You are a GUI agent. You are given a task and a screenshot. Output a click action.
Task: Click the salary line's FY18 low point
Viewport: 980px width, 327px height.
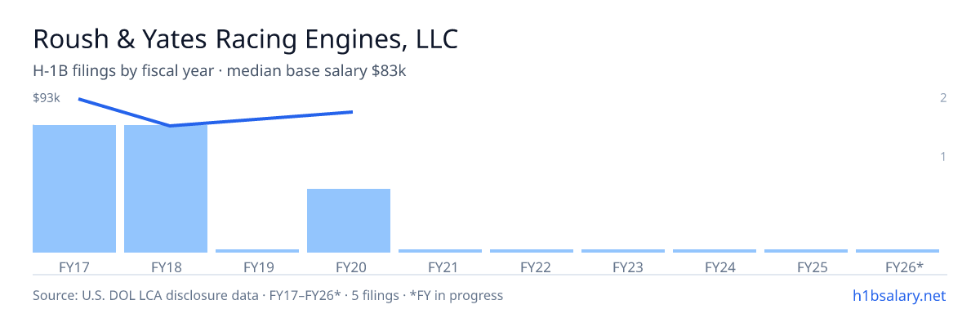click(169, 126)
